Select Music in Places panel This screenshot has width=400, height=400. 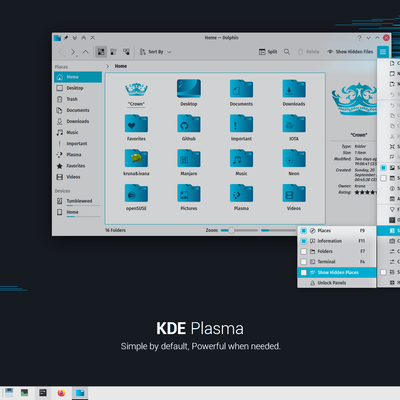pyautogui.click(x=78, y=132)
